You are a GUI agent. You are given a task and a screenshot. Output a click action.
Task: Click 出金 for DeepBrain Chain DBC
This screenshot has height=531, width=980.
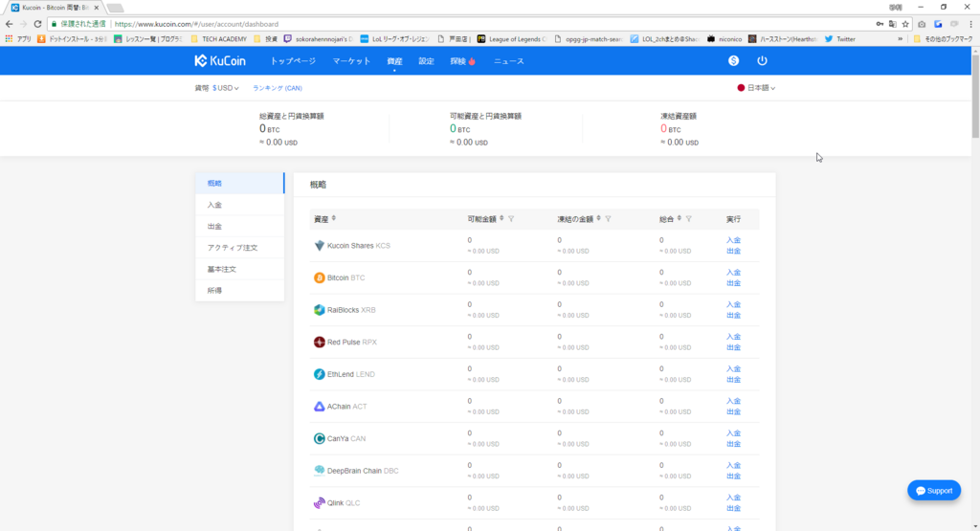tap(733, 476)
